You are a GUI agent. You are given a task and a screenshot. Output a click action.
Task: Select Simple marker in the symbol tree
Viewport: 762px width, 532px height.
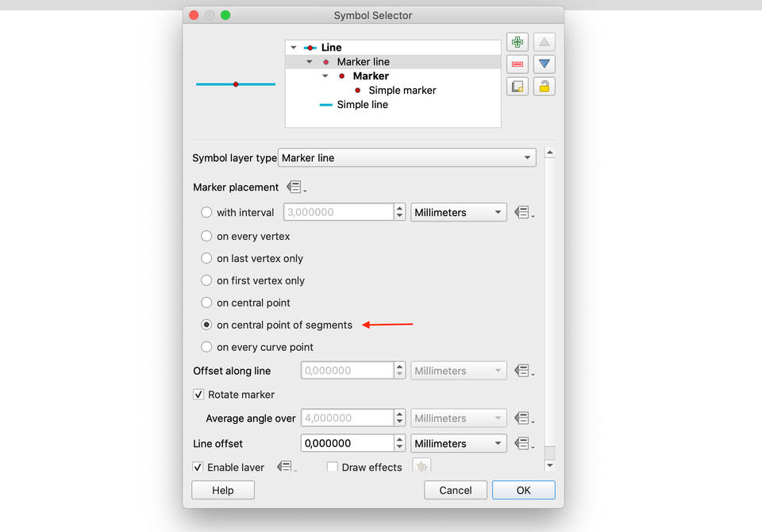(402, 90)
